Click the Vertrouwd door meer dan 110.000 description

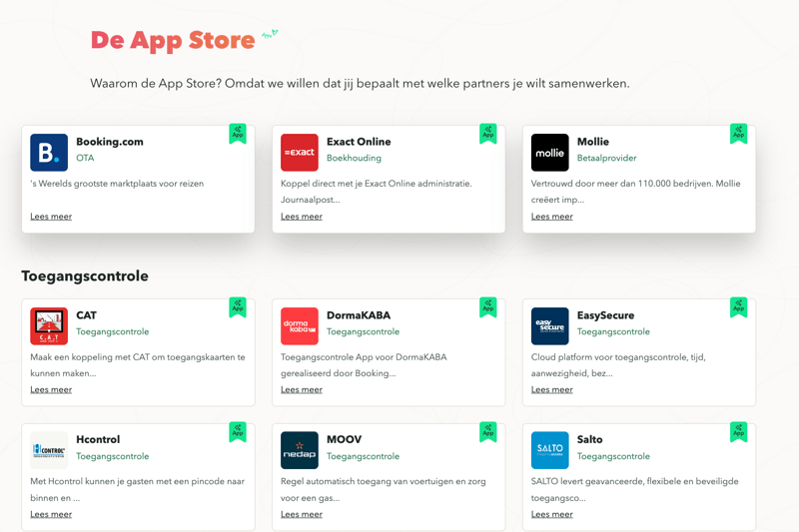click(x=635, y=192)
